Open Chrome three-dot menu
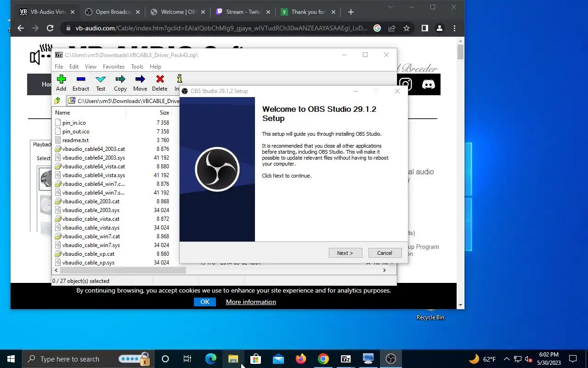 tap(454, 28)
